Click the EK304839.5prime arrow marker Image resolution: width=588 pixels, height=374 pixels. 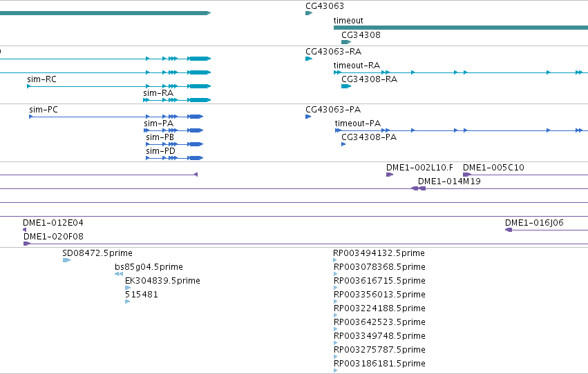tap(128, 288)
